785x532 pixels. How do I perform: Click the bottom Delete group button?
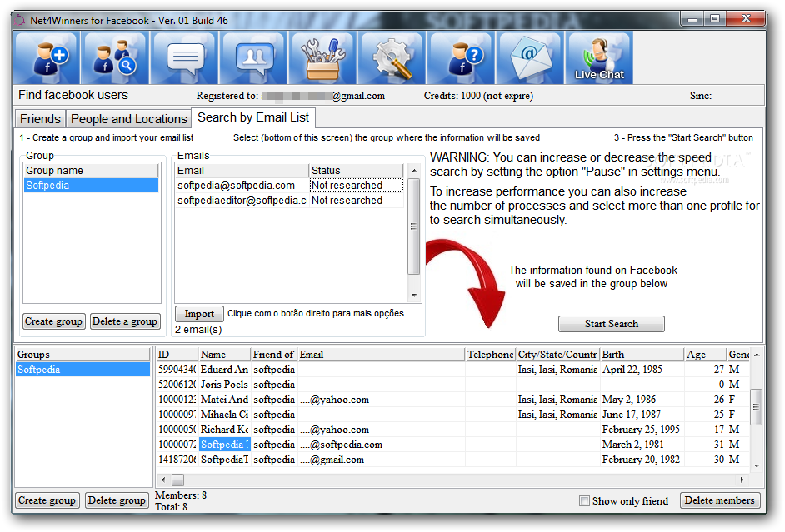(117, 500)
